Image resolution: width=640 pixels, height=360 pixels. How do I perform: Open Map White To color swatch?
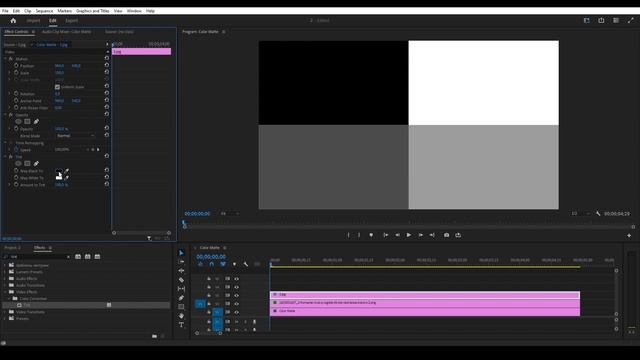[59, 178]
